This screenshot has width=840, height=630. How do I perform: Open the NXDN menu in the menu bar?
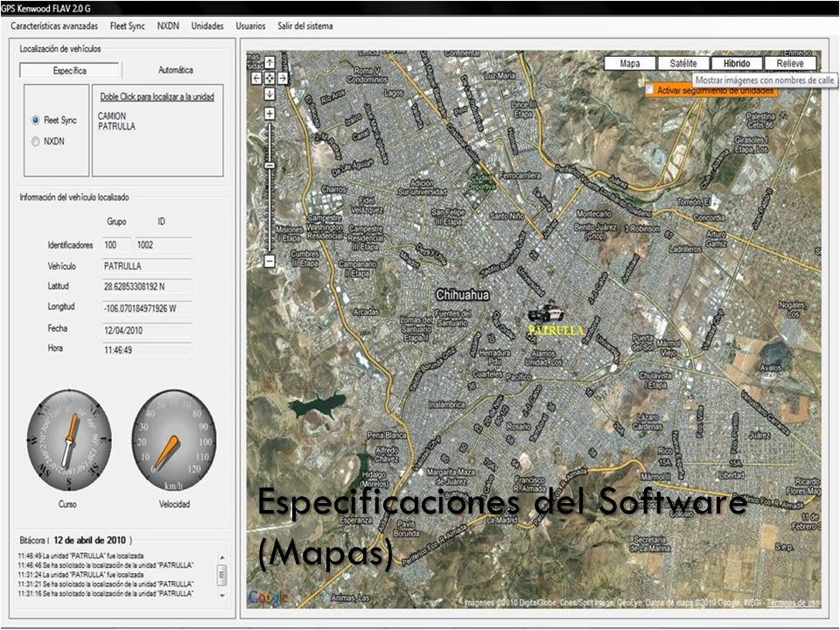[x=168, y=25]
